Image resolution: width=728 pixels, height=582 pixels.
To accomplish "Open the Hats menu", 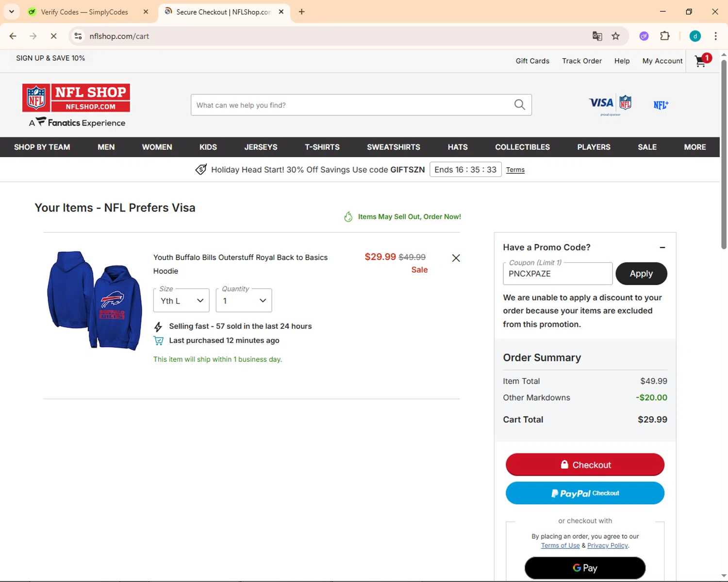I will pos(458,147).
